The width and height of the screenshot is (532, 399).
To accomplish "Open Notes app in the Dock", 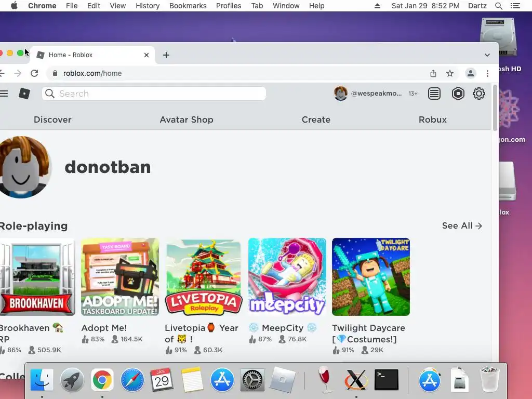I will pos(192,380).
